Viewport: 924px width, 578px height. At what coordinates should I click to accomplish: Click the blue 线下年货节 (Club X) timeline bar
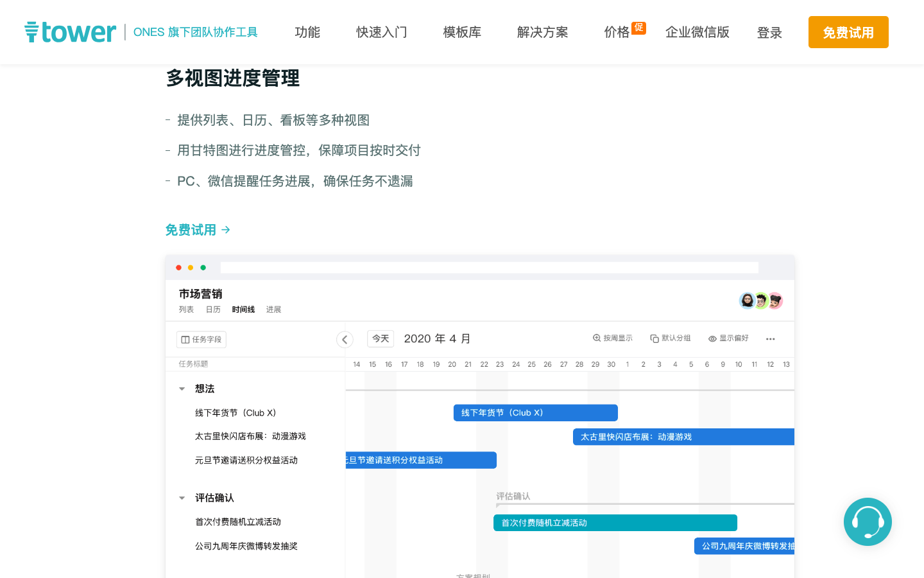tap(535, 413)
